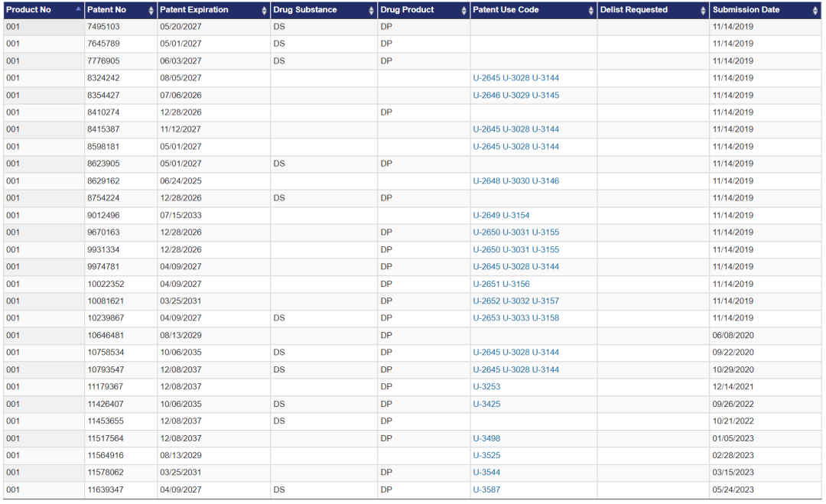
Task: Click the Patent Expiration header label
Action: [193, 9]
